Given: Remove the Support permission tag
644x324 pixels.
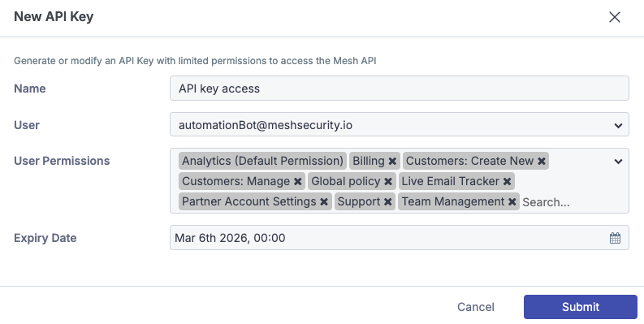Looking at the screenshot, I should (x=387, y=201).
